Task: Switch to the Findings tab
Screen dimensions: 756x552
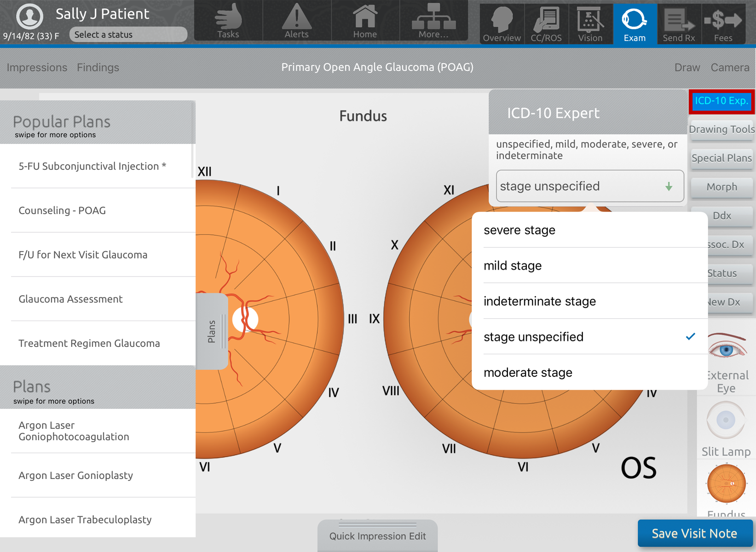Action: [98, 68]
